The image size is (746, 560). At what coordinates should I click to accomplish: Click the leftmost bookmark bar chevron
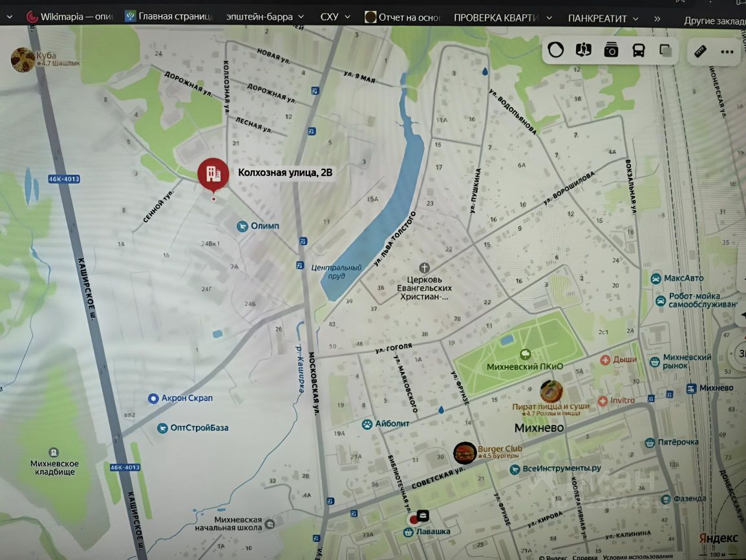click(x=9, y=17)
